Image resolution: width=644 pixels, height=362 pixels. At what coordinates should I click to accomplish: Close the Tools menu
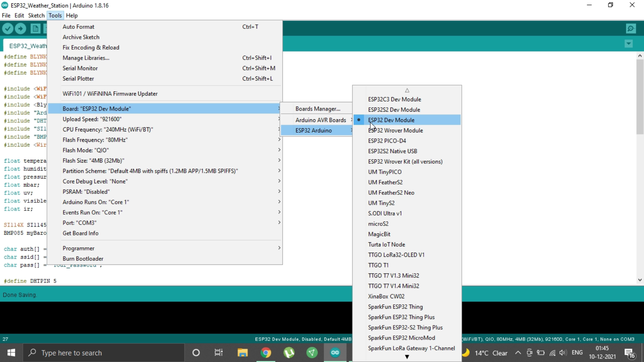[55, 15]
